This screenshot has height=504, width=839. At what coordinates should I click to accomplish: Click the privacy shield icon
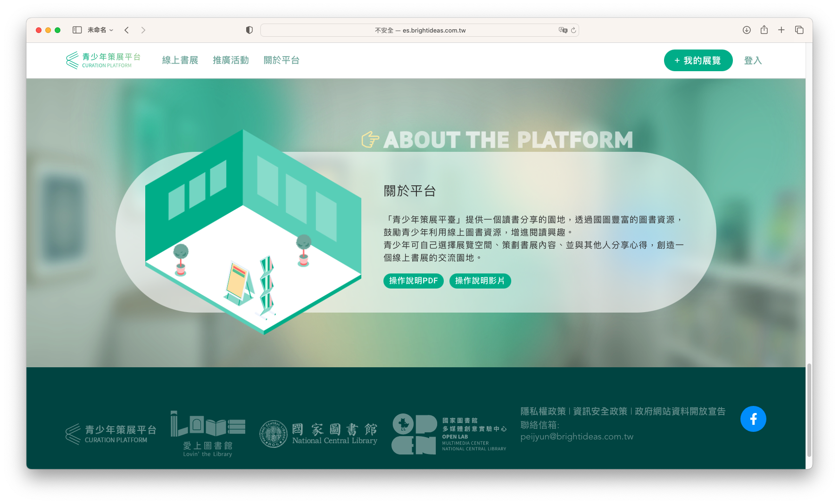pos(249,30)
